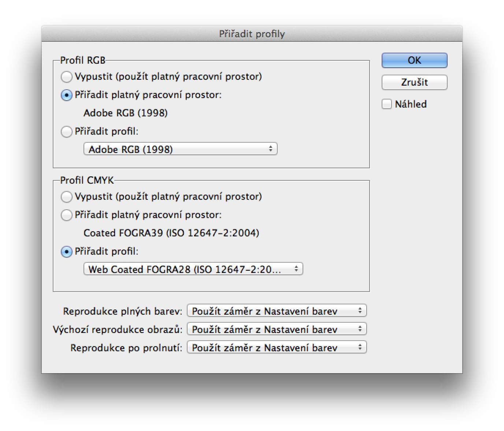Enable the Náhled checkbox
Image resolution: width=504 pixels, height=431 pixels.
(387, 104)
